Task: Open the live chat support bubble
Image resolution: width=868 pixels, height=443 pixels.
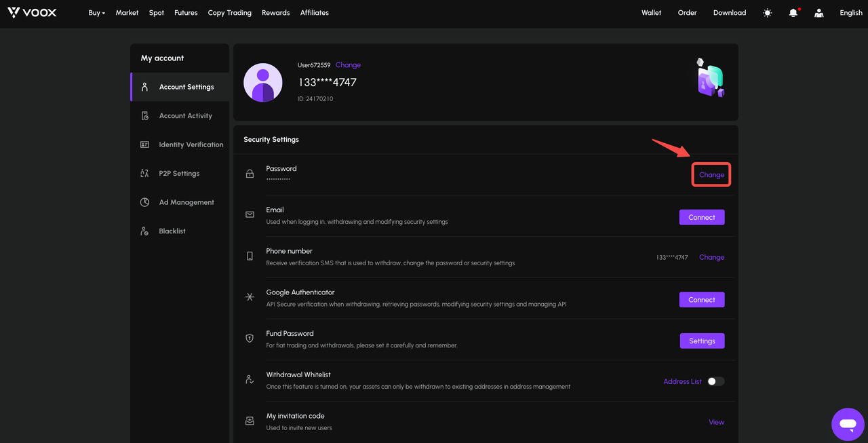Action: click(848, 425)
